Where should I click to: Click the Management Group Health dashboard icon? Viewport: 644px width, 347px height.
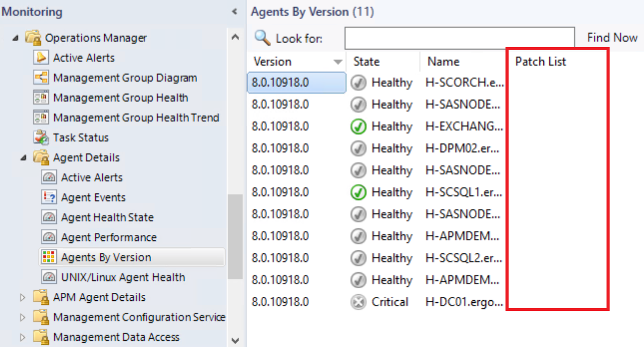coord(41,97)
